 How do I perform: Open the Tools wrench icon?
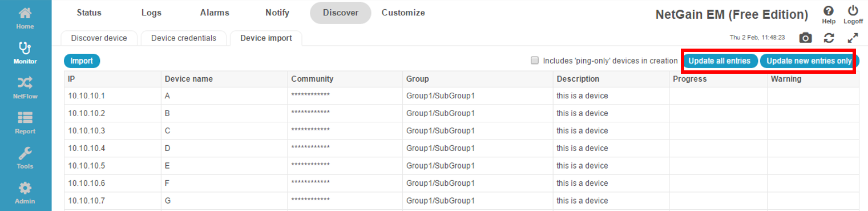[25, 153]
